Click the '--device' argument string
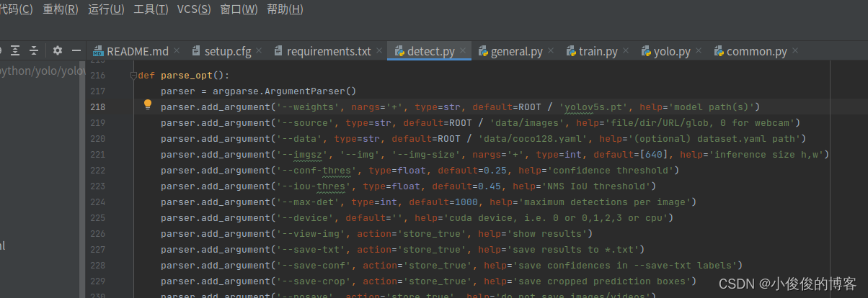Screen dimensions: 868x298 [x=306, y=217]
